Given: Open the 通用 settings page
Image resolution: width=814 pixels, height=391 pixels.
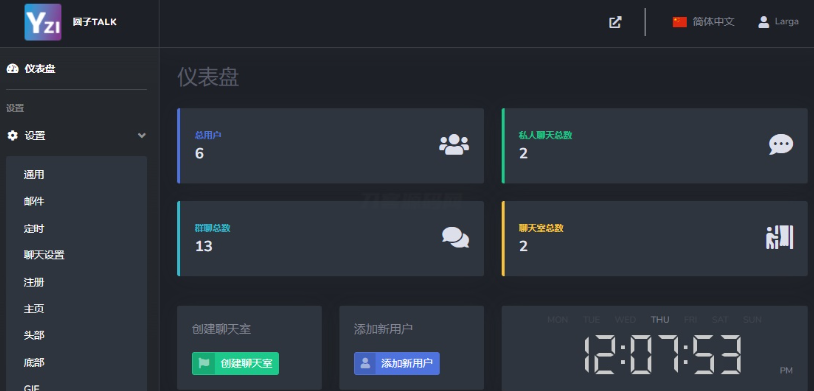Looking at the screenshot, I should click(34, 174).
